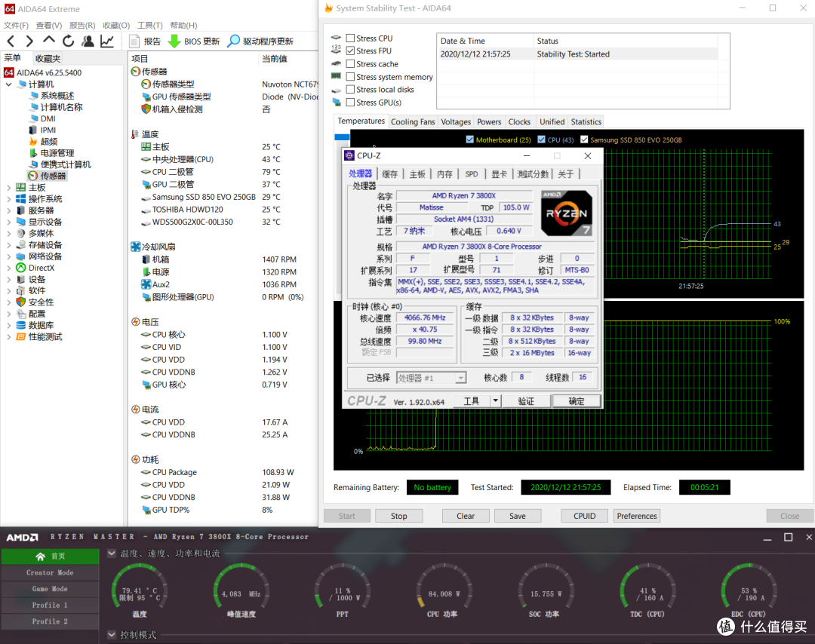Screen dimensions: 815x644
Task: Click CPU-Z window title icon
Action: (x=350, y=156)
